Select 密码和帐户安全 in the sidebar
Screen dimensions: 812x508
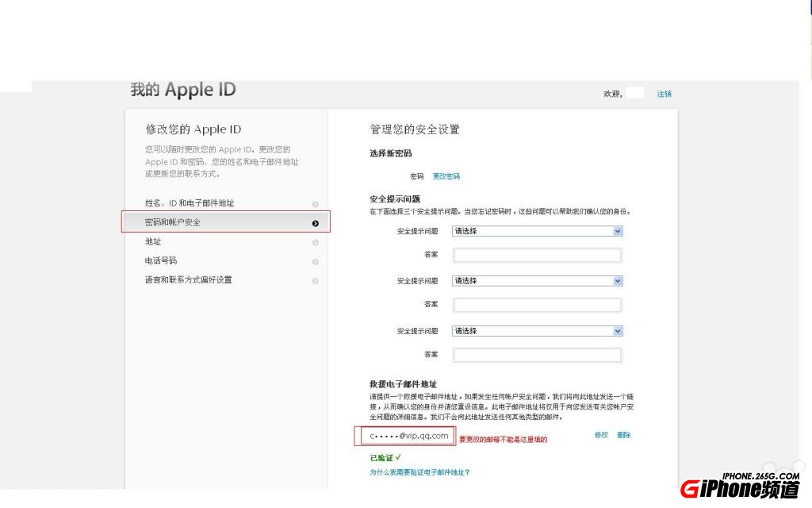pyautogui.click(x=174, y=222)
